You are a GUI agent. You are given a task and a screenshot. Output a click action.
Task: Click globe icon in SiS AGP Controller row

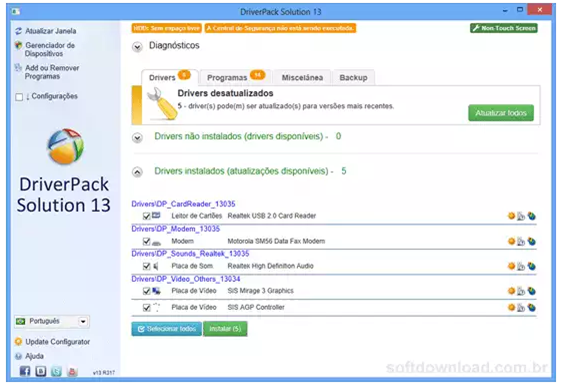pos(532,308)
